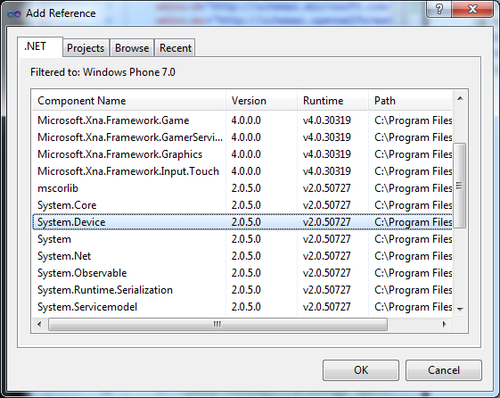Click the horizontal scrollbar right arrow

click(444, 324)
